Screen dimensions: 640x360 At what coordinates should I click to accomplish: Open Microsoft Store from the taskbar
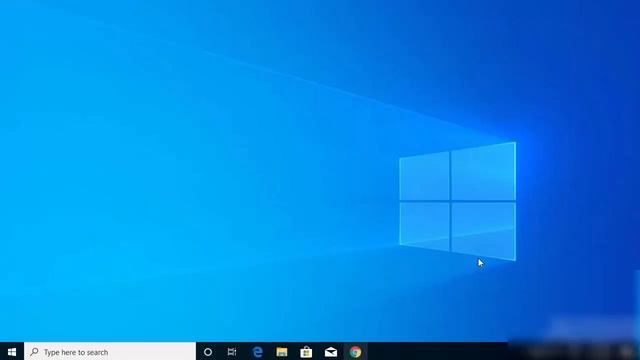[306, 352]
